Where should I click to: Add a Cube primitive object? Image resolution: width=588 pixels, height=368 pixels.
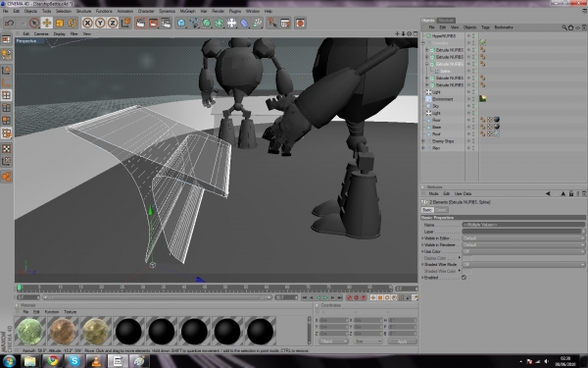(x=181, y=23)
